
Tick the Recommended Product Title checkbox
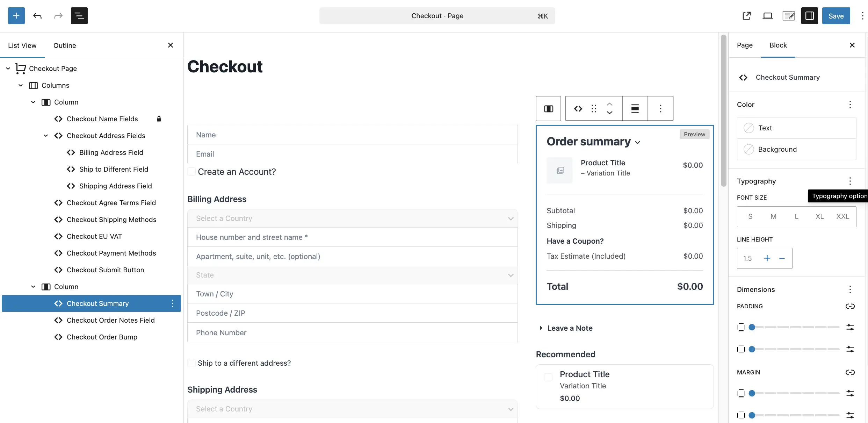point(548,377)
